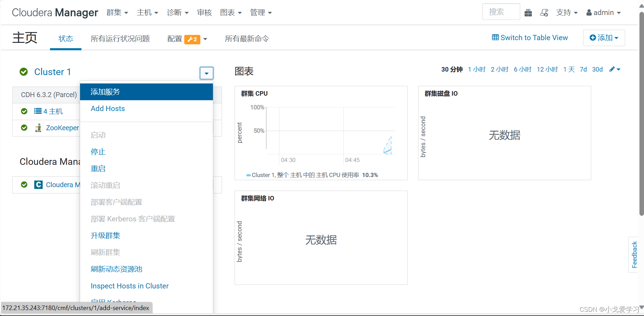This screenshot has height=316, width=644.
Task: Open the ZooKeeper service link
Action: tap(63, 128)
